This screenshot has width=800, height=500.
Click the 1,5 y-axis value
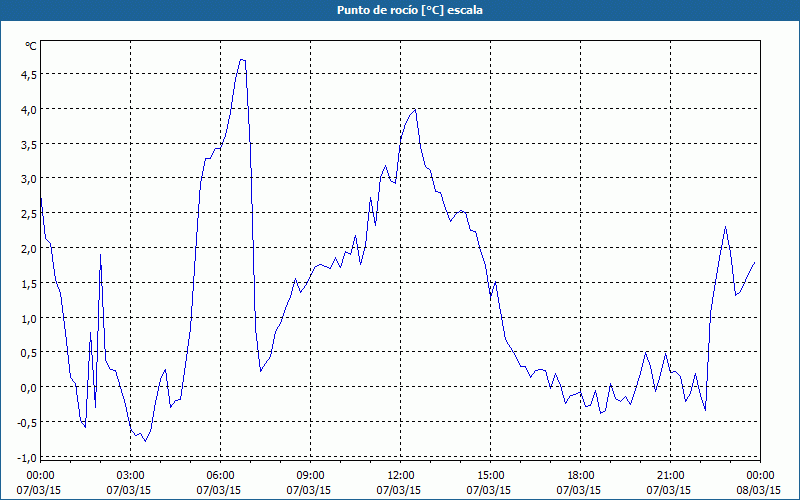point(27,283)
